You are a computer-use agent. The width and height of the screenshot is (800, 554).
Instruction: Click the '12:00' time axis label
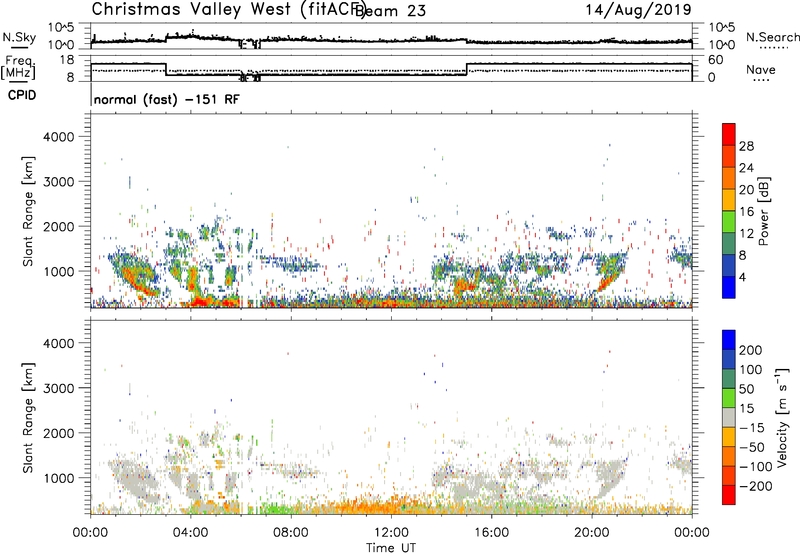391,533
